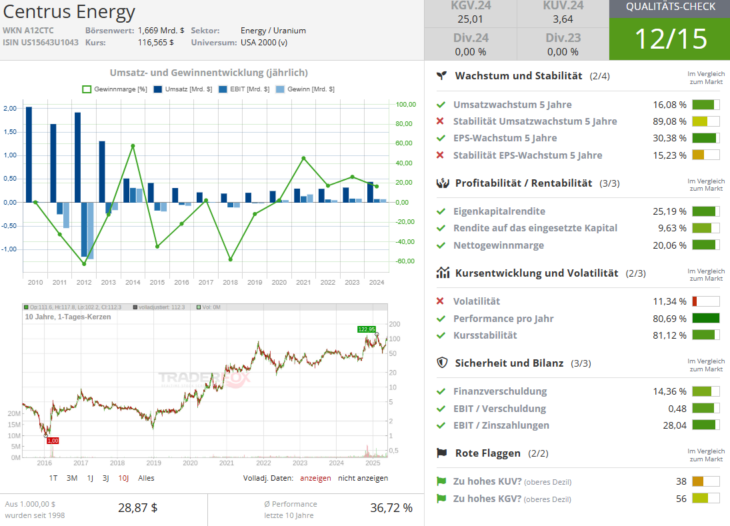Click the KGV.24 value tile
Screen dimensions: 730x526
470,13
